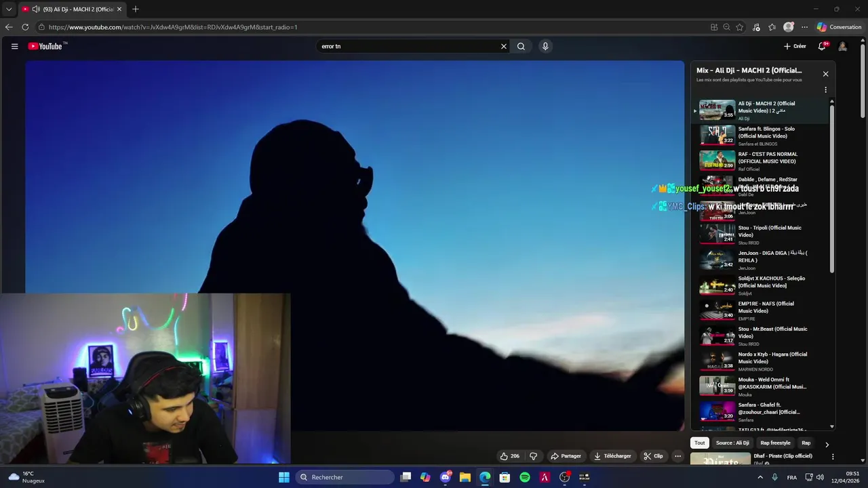
Task: Select the Rap filter chip
Action: pyautogui.click(x=806, y=443)
